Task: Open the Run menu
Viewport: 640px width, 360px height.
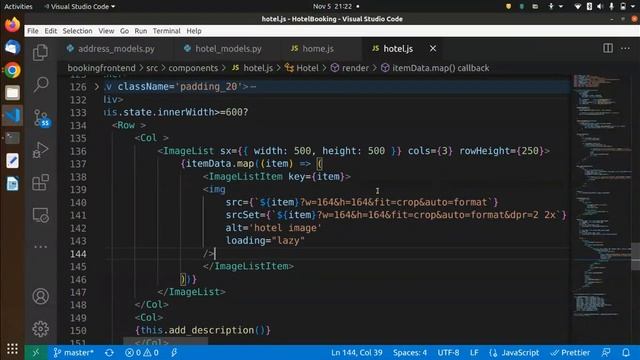Action: point(140,31)
